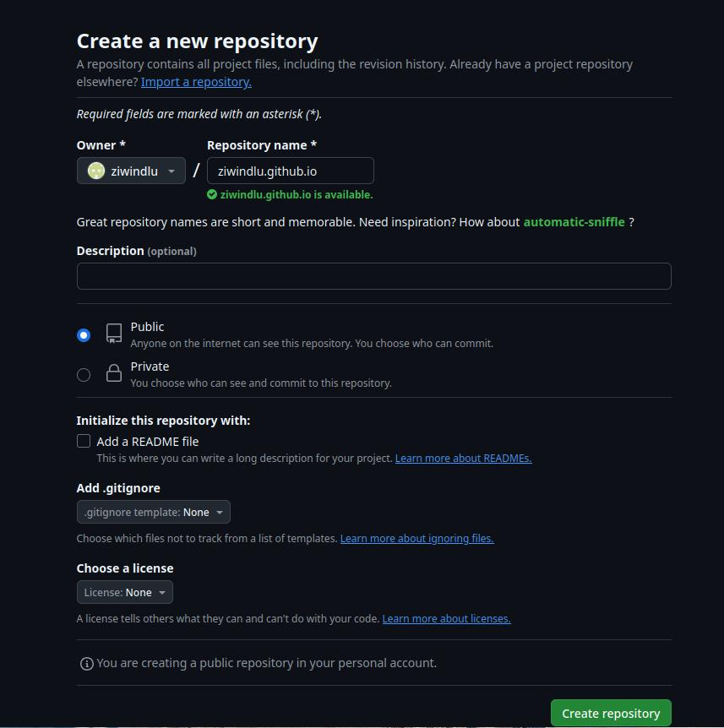This screenshot has width=724, height=728.
Task: Open the Owner ziwindlu dropdown
Action: click(131, 171)
